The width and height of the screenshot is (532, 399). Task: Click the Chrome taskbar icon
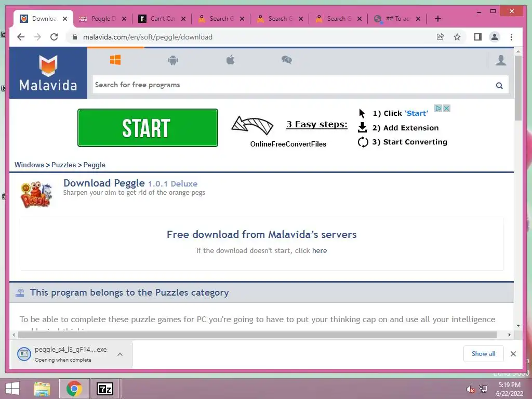tap(74, 389)
